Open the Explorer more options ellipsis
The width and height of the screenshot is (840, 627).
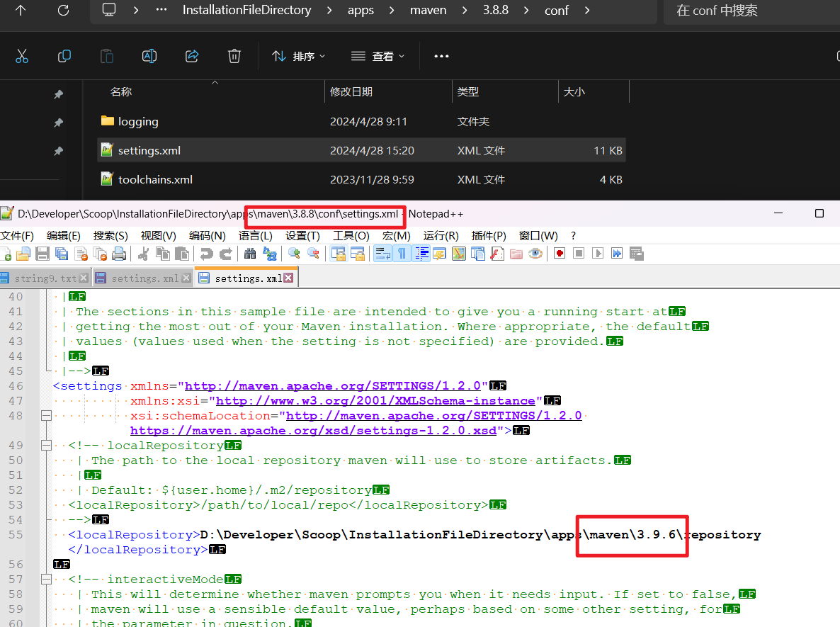coord(441,56)
